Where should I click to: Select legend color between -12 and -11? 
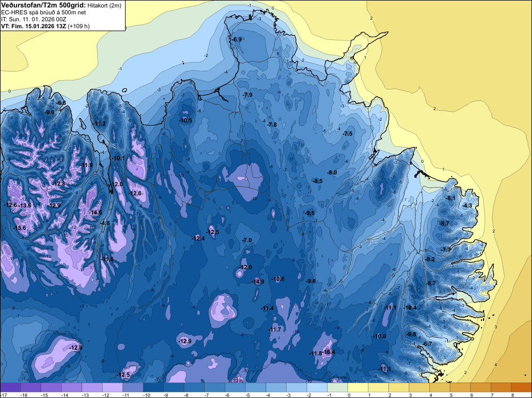pos(113,387)
